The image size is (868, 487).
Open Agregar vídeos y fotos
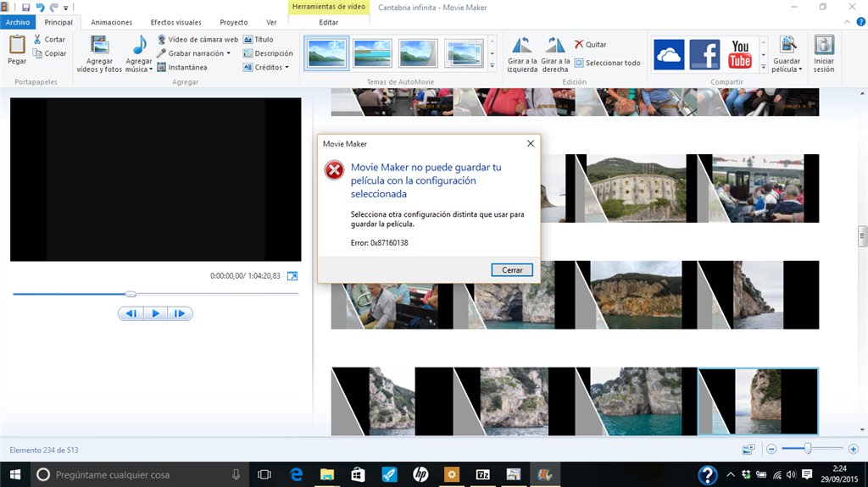99,53
